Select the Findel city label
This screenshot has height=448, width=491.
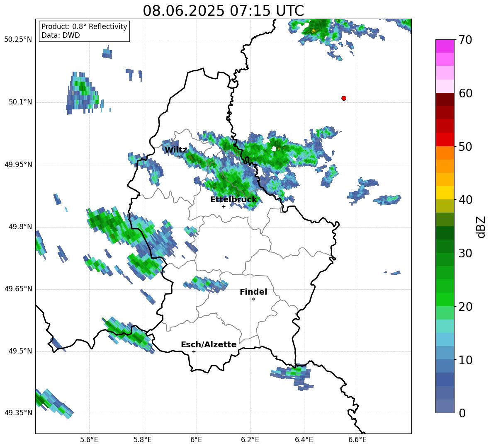pos(253,292)
